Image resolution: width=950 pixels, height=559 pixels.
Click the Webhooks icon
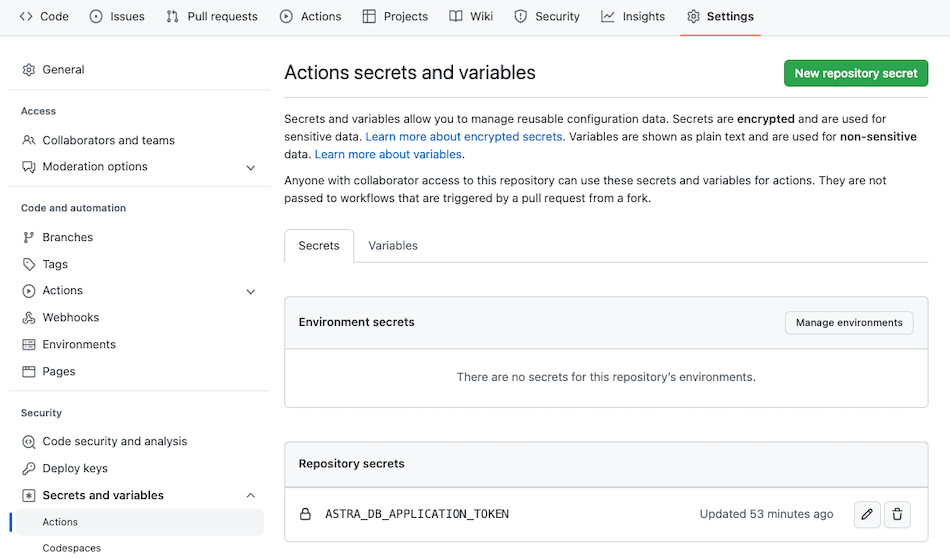[28, 317]
